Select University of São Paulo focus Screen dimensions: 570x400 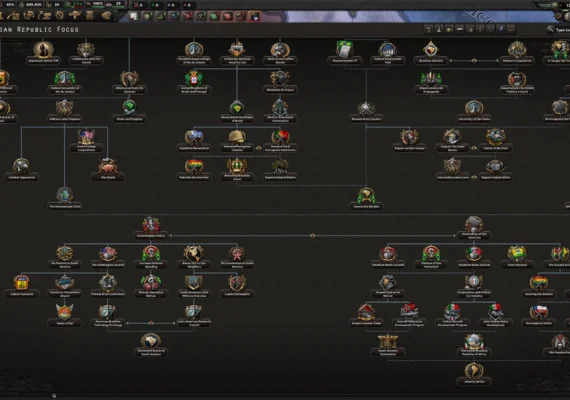point(474,111)
